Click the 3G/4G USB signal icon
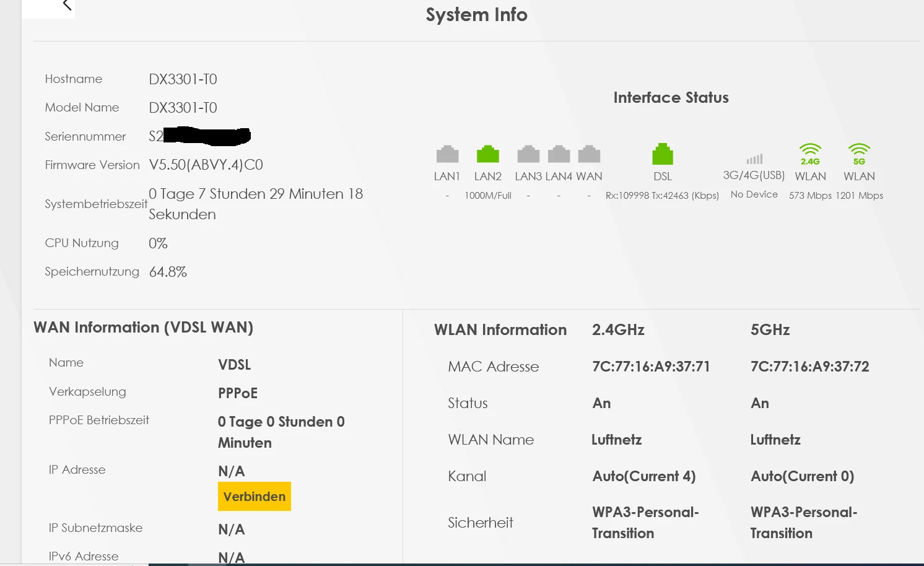The image size is (924, 566). (754, 159)
